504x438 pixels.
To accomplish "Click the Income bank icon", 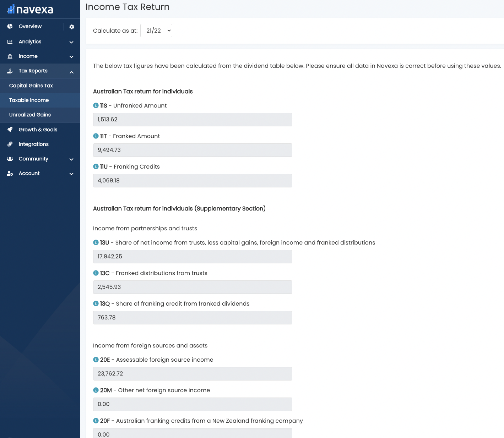I will tap(10, 56).
